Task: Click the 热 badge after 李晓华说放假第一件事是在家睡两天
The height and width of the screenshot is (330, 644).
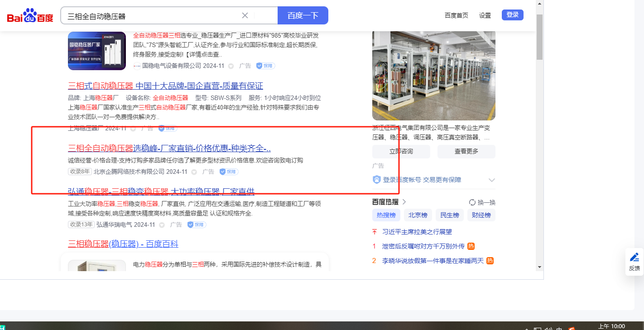Action: pos(490,261)
